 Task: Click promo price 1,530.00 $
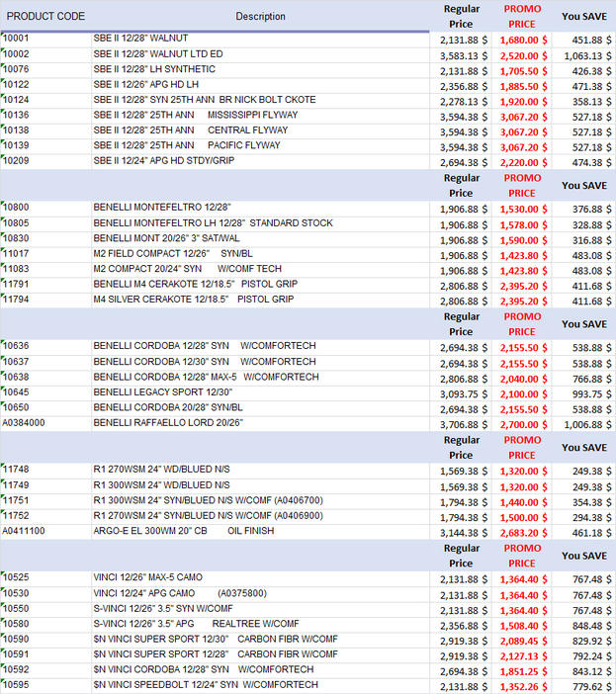coord(523,210)
